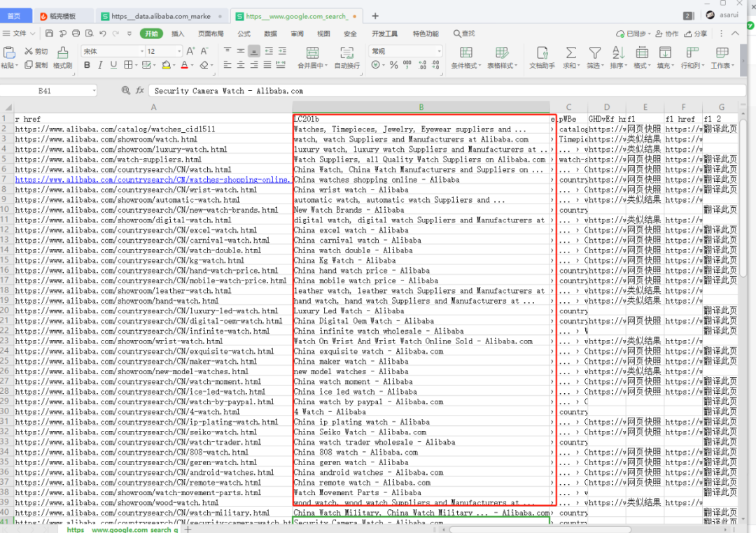Open the font size dropdown 12
The height and width of the screenshot is (533, 756).
tap(179, 51)
